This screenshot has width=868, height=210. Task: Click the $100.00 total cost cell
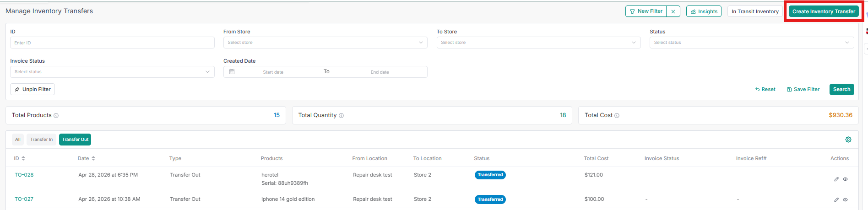coord(594,199)
